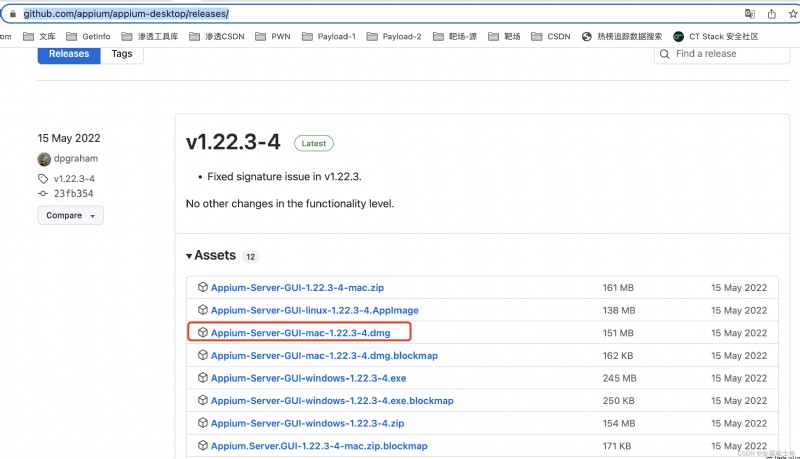Click the 171 KB size text
Image resolution: width=800 pixels, height=459 pixels.
(617, 446)
